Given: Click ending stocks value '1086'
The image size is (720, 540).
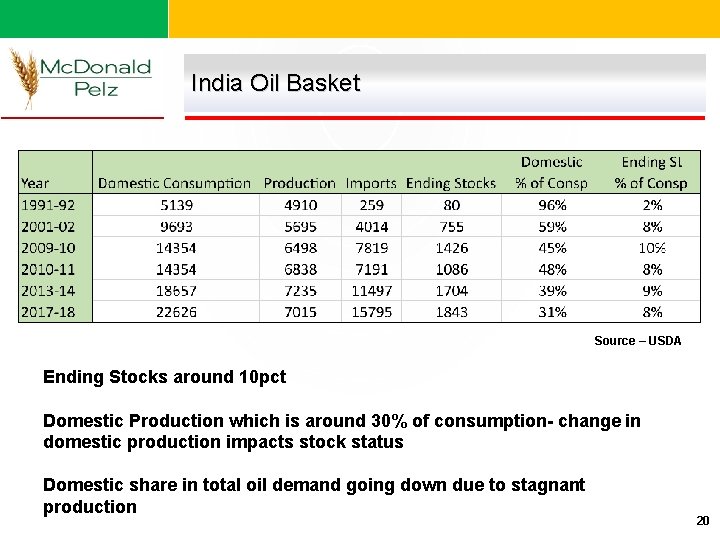Looking at the screenshot, I should click(452, 269).
